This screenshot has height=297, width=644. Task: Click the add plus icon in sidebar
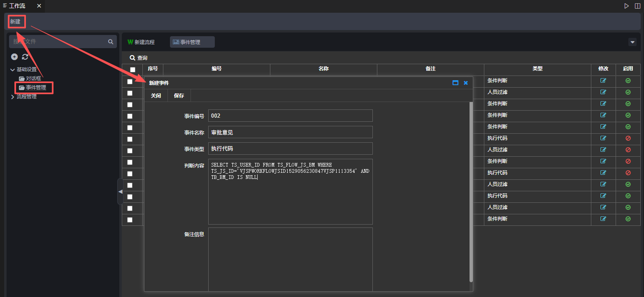(14, 57)
